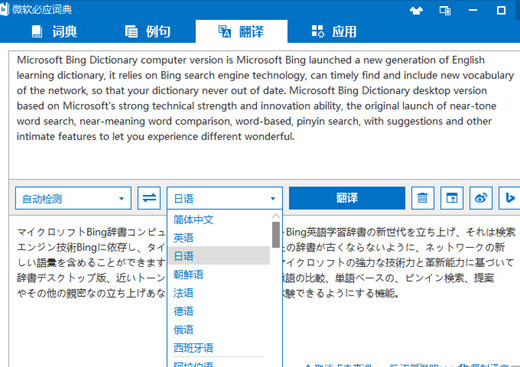Click the Bing search icon button

(509, 198)
